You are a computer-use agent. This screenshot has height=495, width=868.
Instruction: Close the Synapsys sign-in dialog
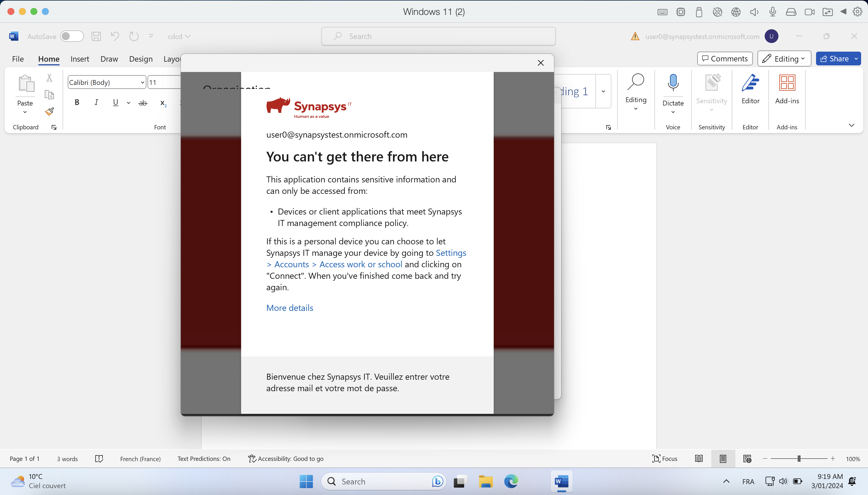[x=540, y=63]
